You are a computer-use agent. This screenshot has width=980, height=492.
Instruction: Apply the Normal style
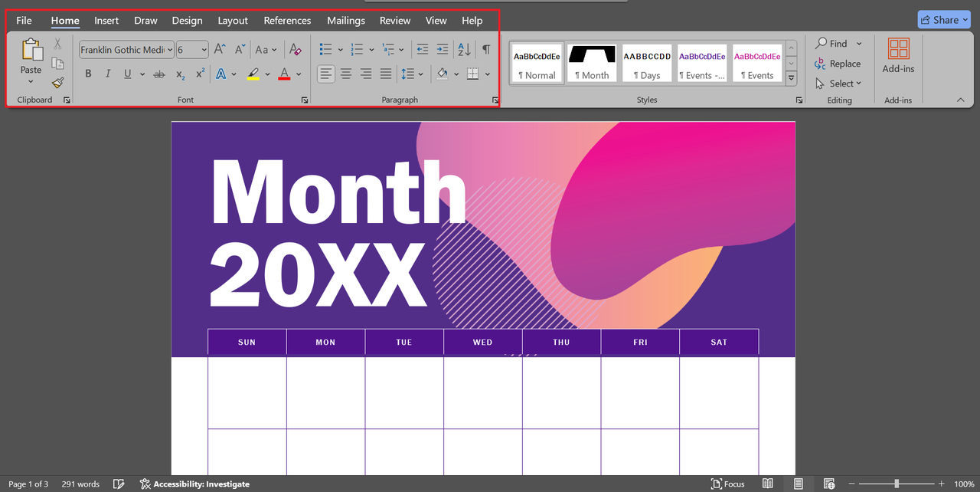click(x=537, y=62)
